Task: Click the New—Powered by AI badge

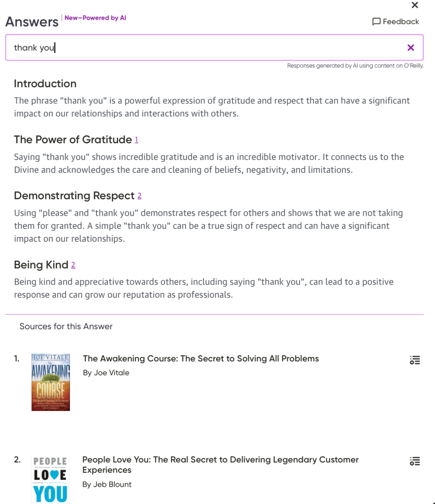Action: tap(96, 18)
